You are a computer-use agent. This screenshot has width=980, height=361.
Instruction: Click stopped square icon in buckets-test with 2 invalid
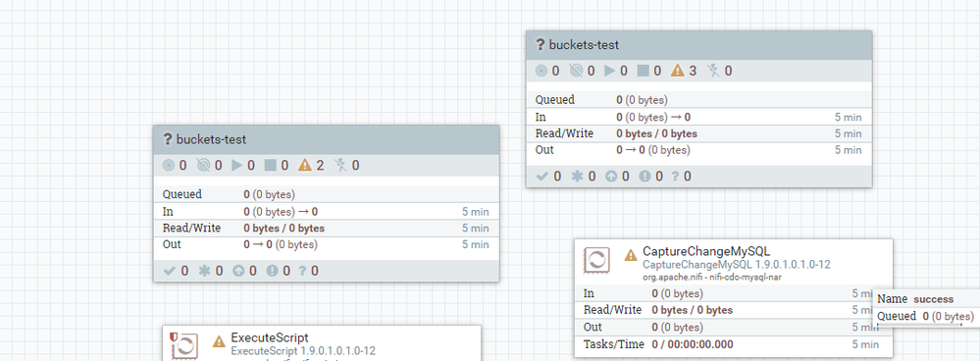(x=270, y=166)
